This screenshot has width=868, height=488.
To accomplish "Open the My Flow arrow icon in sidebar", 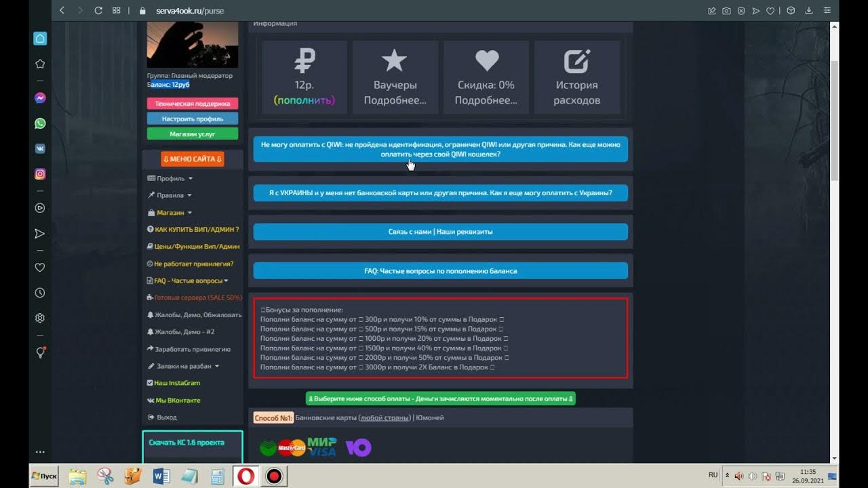I will click(40, 234).
